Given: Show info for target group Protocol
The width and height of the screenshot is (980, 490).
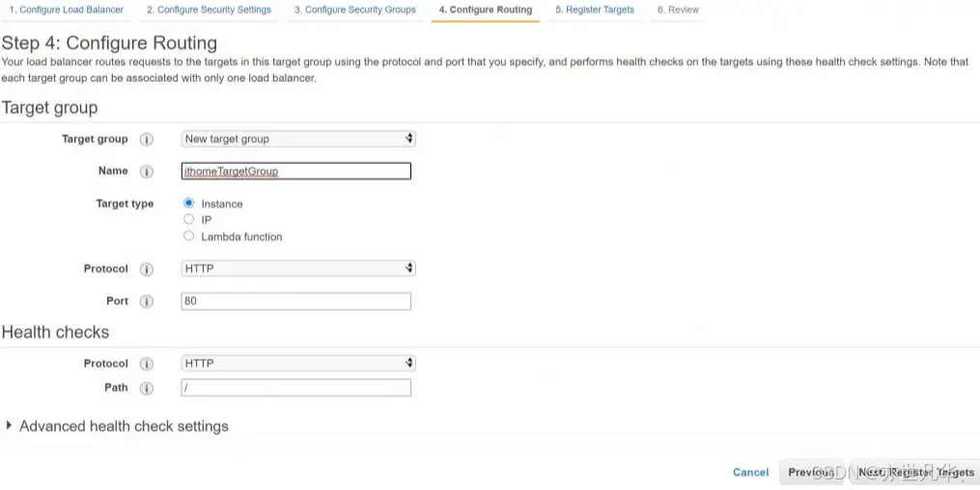Looking at the screenshot, I should (x=146, y=269).
